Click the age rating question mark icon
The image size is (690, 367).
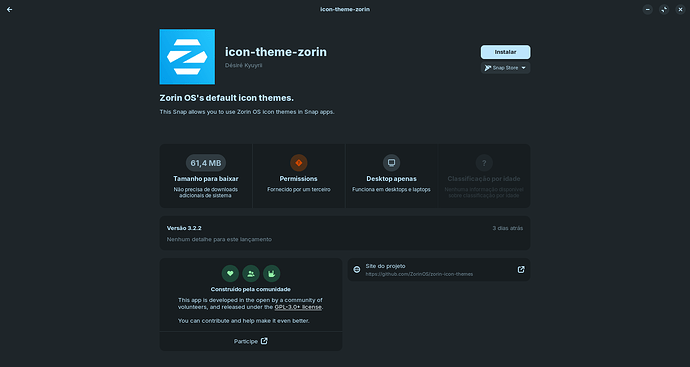pos(484,163)
